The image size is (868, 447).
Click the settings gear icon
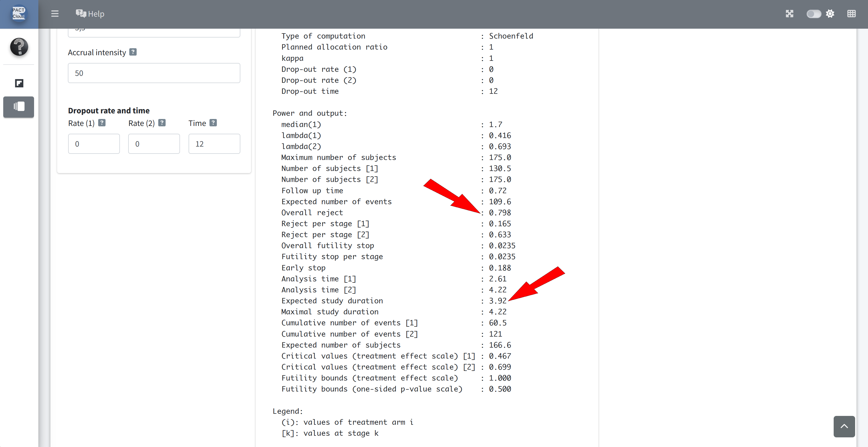[830, 14]
